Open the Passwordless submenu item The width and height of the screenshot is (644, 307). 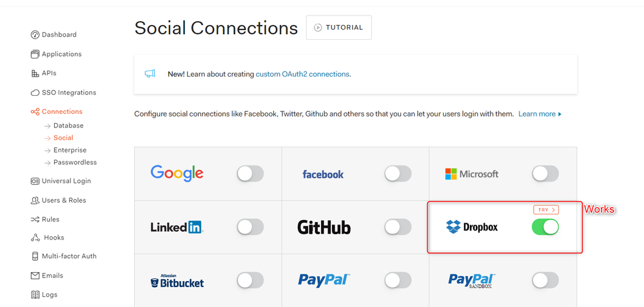pyautogui.click(x=75, y=162)
